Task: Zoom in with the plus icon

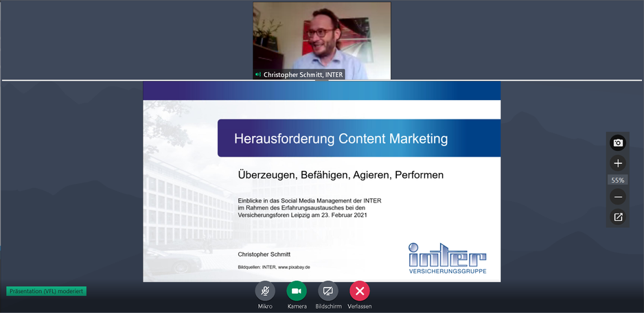Action: pyautogui.click(x=618, y=163)
